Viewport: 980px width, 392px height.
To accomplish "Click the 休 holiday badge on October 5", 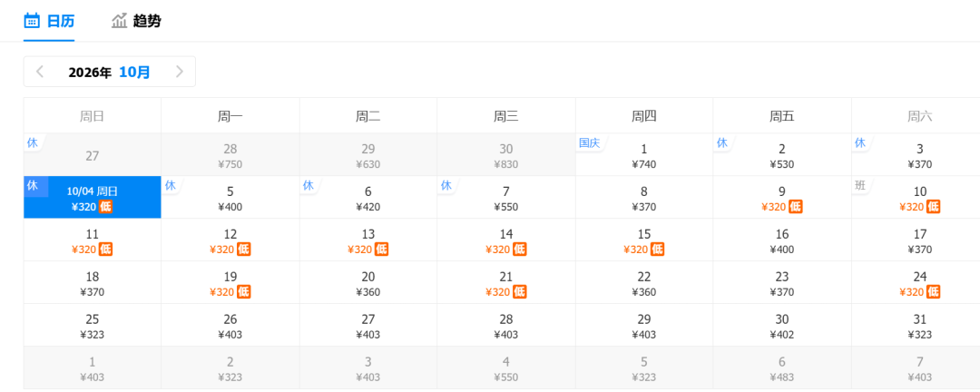I will click(x=171, y=185).
